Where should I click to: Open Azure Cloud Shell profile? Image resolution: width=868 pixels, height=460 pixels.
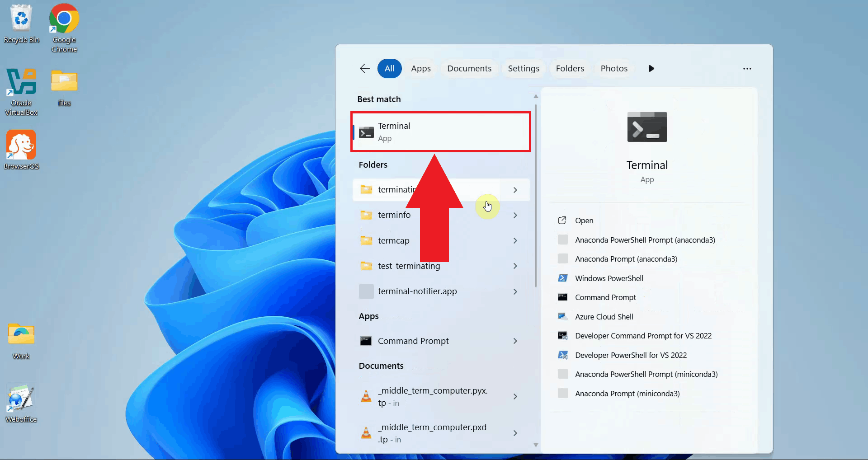click(604, 317)
